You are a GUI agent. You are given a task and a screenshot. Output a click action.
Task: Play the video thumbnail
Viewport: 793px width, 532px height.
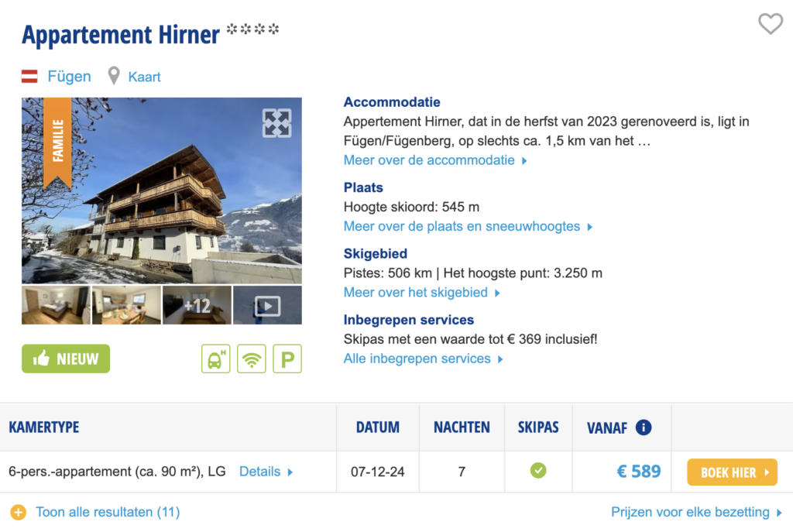[x=267, y=305]
